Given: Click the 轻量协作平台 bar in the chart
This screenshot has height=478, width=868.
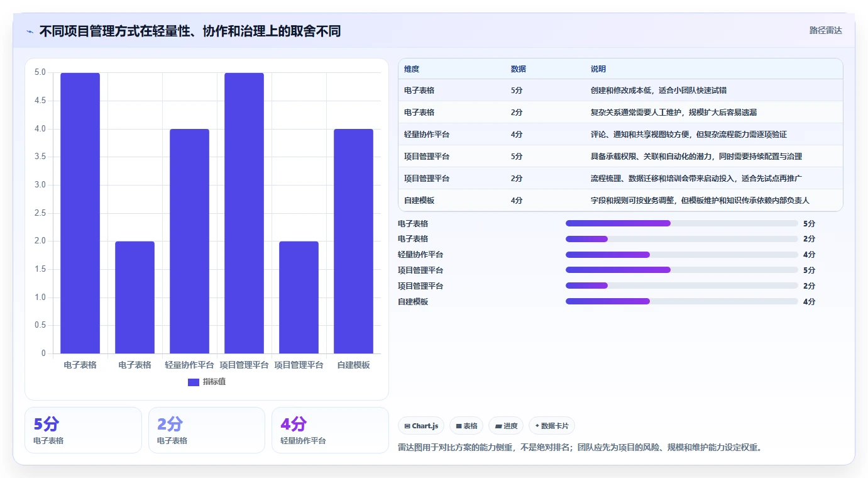Looking at the screenshot, I should [x=189, y=241].
